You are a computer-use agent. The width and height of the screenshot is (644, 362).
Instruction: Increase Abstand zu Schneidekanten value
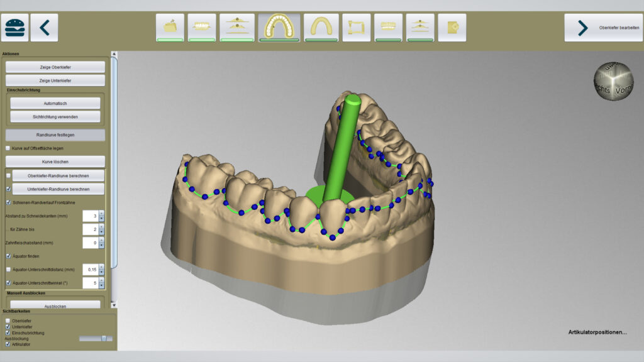tap(102, 213)
